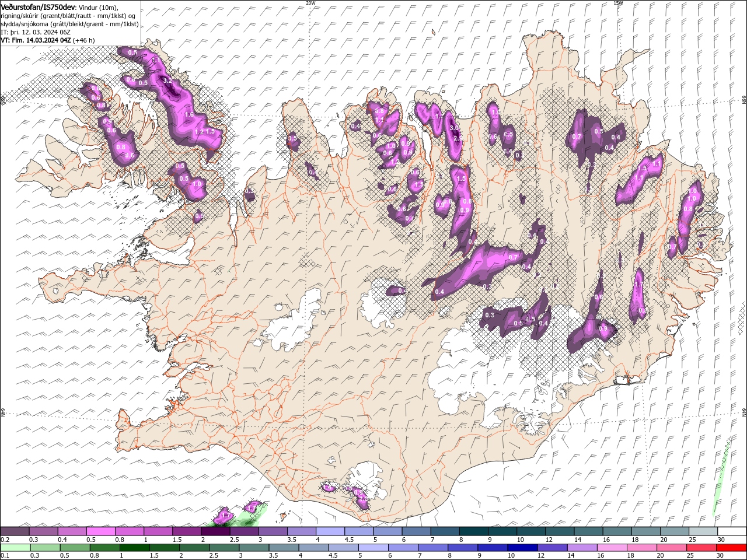747x560 pixels.
Task: Pick the darkest purple upper swatch between 2 and 2.5
Action: (x=215, y=531)
